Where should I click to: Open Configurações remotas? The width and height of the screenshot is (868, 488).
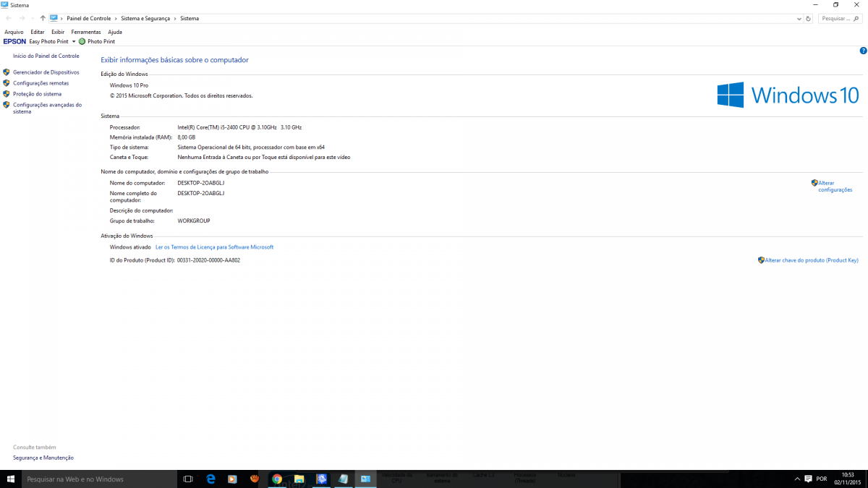point(41,83)
